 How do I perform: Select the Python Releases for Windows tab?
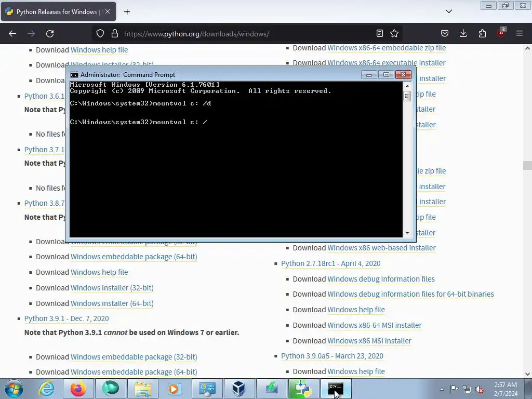coord(58,11)
